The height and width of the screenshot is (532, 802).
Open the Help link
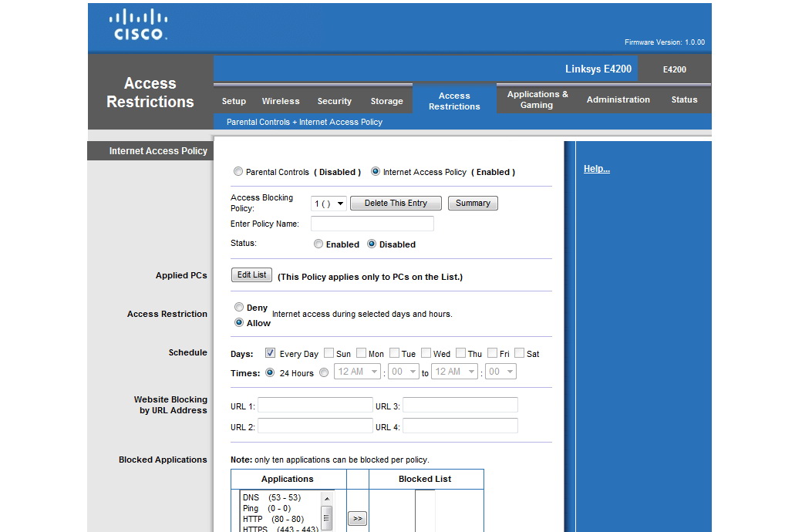(596, 169)
